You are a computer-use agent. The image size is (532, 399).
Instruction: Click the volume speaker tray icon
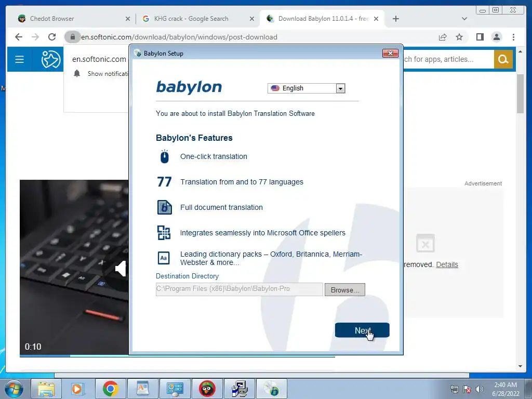(x=479, y=389)
